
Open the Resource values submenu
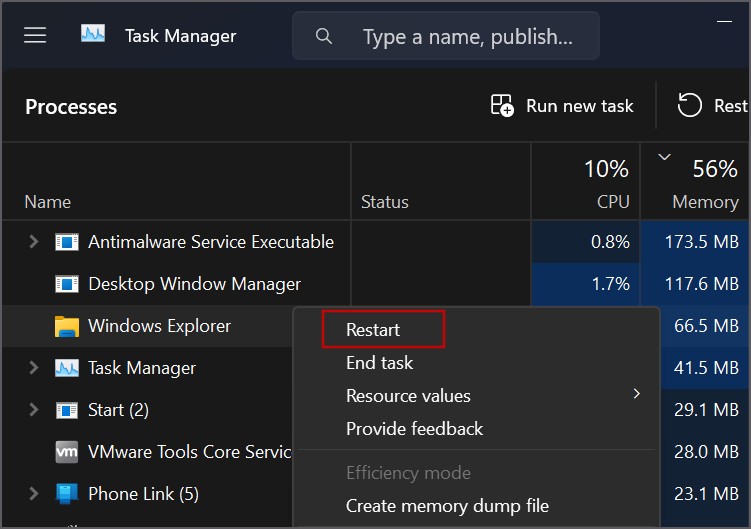point(476,396)
